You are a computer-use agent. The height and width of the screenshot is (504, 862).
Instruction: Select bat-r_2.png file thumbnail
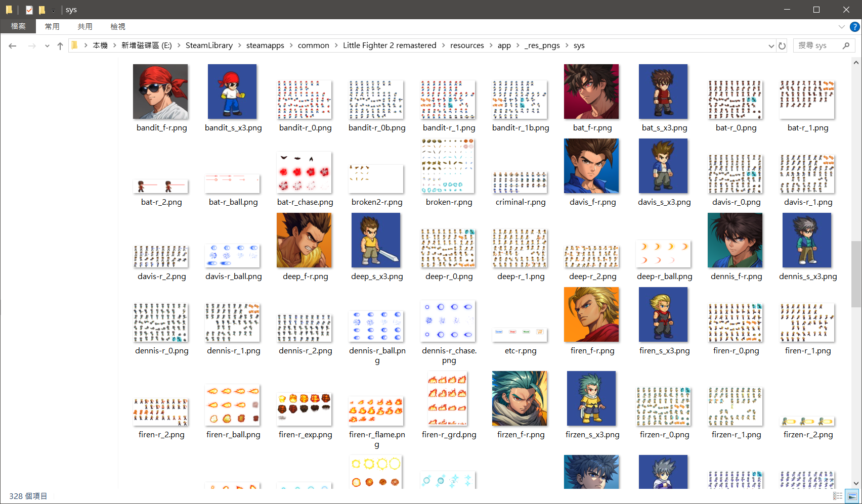coord(160,187)
